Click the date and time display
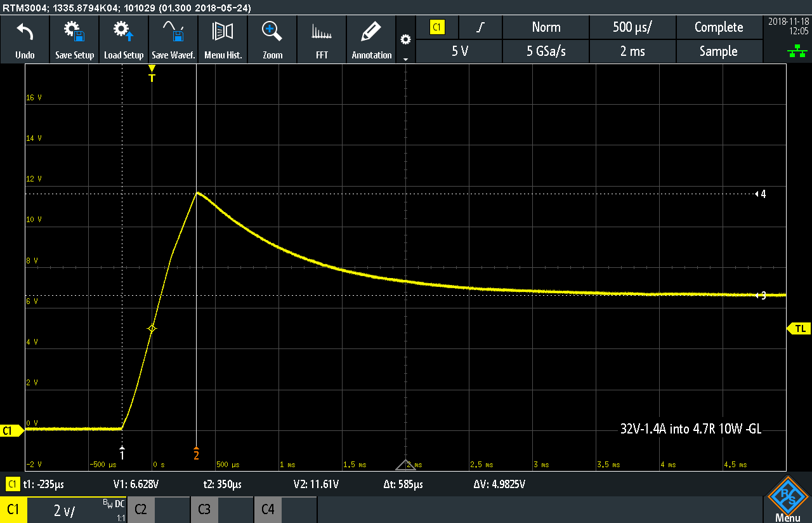 coord(789,25)
